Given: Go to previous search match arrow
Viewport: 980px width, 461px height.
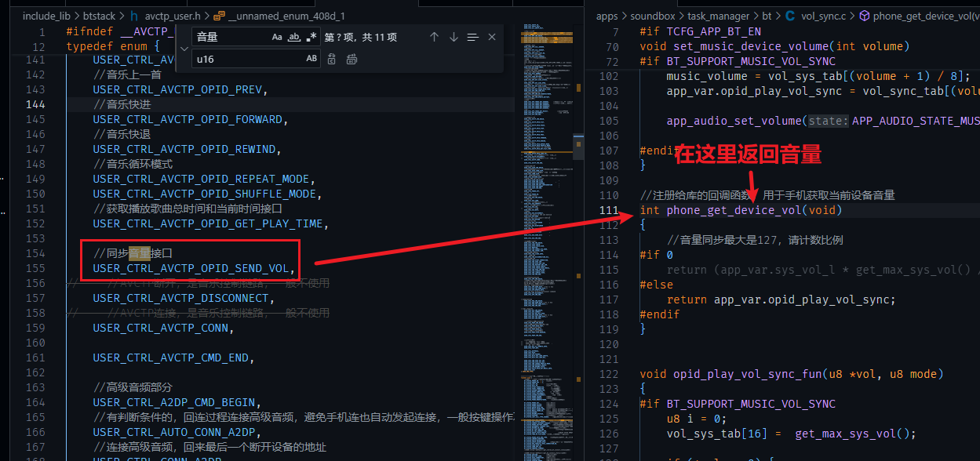Looking at the screenshot, I should point(434,37).
